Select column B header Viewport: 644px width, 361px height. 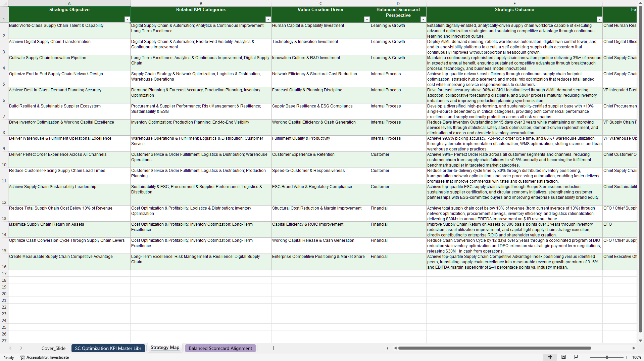pyautogui.click(x=201, y=3)
